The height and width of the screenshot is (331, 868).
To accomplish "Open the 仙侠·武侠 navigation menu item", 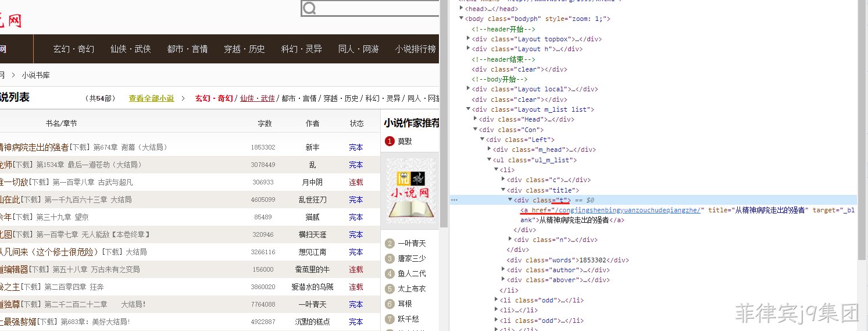I will (x=130, y=49).
